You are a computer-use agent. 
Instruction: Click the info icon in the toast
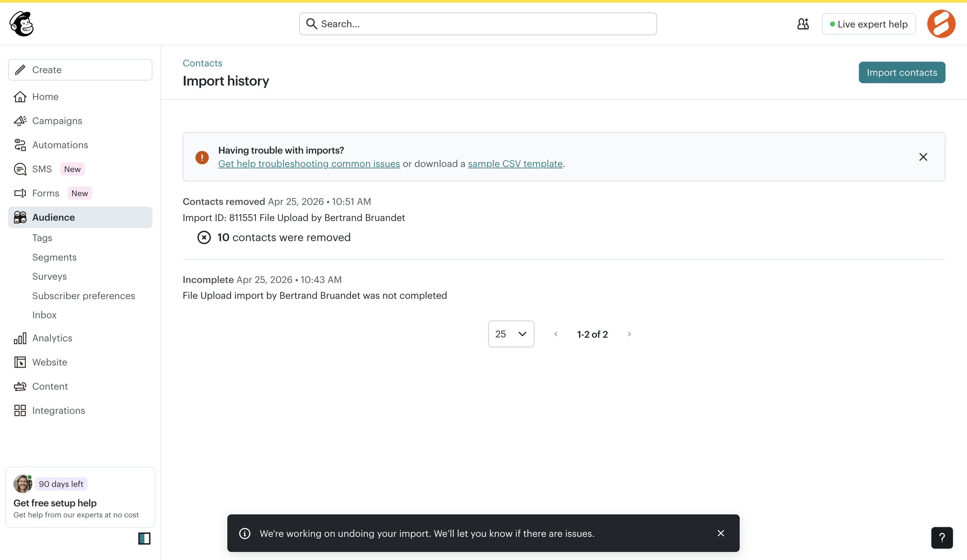click(245, 533)
